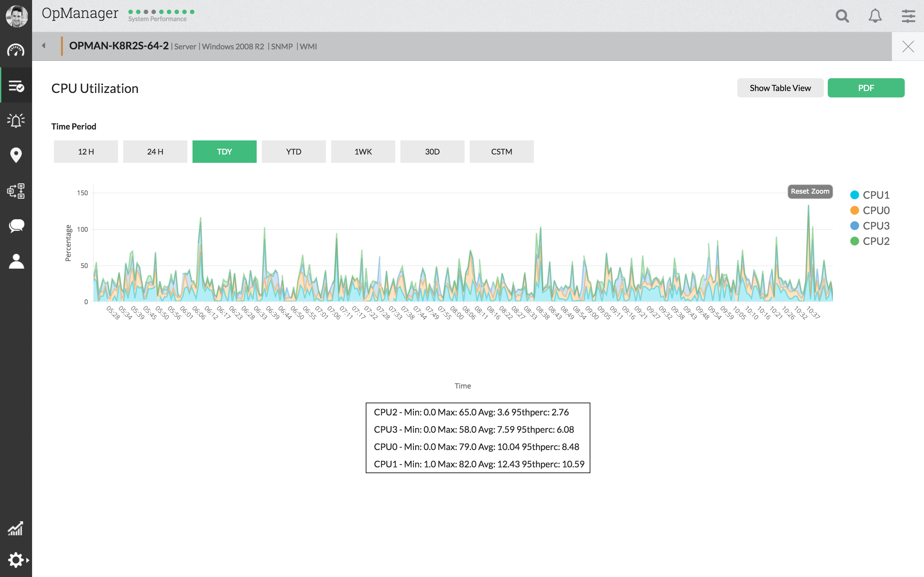Open the dashboard speedometer icon in sidebar
Viewport: 924px width, 577px height.
[16, 50]
